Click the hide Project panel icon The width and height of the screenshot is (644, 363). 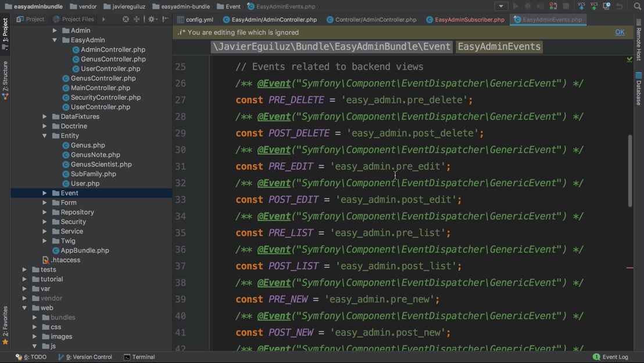point(165,19)
